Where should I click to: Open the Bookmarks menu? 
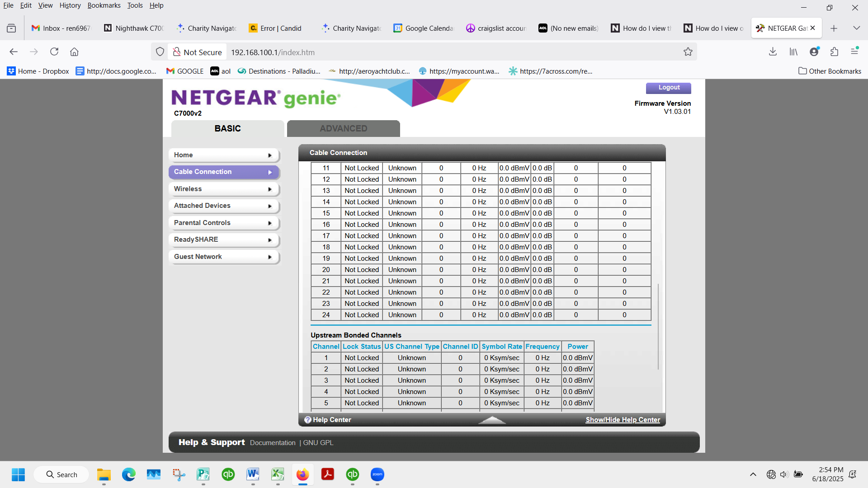[x=104, y=5]
